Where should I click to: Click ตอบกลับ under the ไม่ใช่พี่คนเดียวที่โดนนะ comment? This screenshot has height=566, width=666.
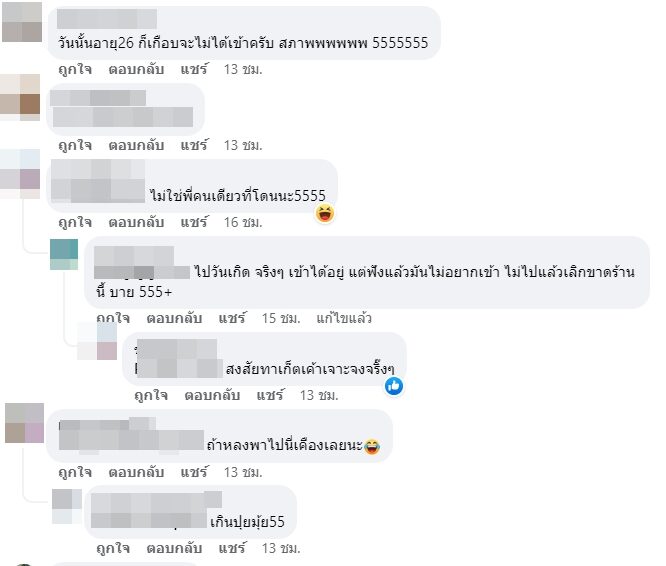point(136,222)
